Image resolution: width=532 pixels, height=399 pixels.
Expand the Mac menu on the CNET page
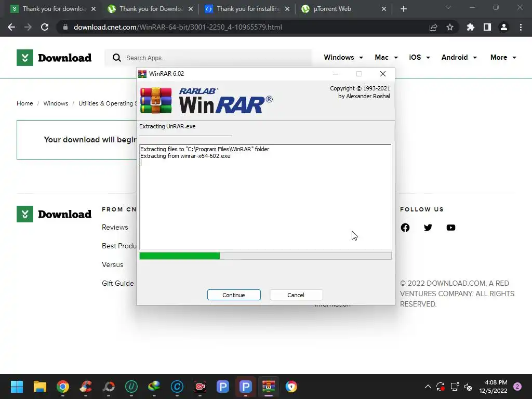(x=386, y=57)
